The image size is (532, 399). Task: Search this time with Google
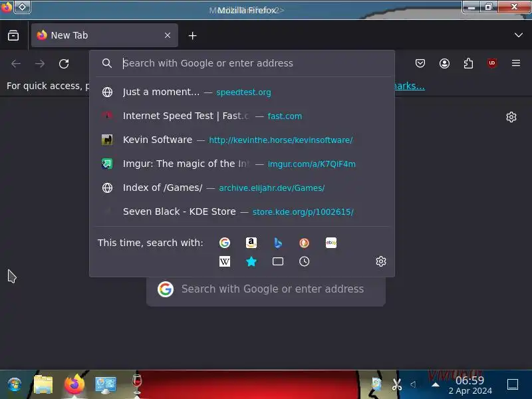[x=225, y=243]
